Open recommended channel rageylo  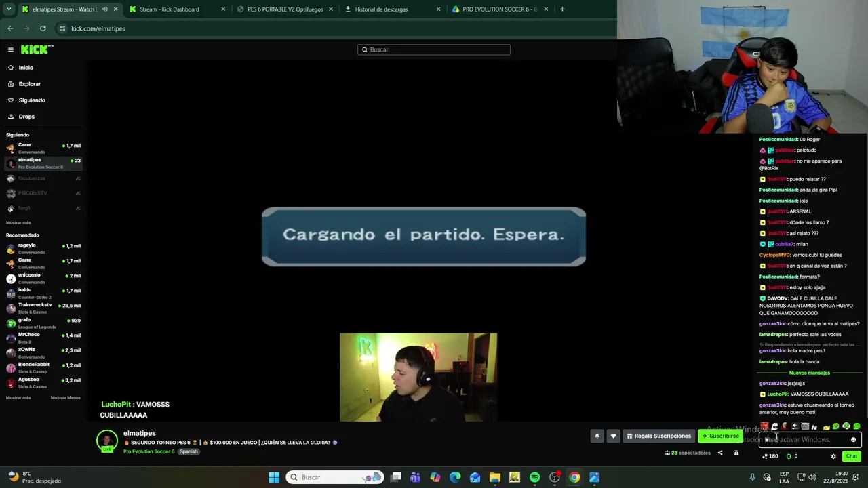(x=43, y=248)
